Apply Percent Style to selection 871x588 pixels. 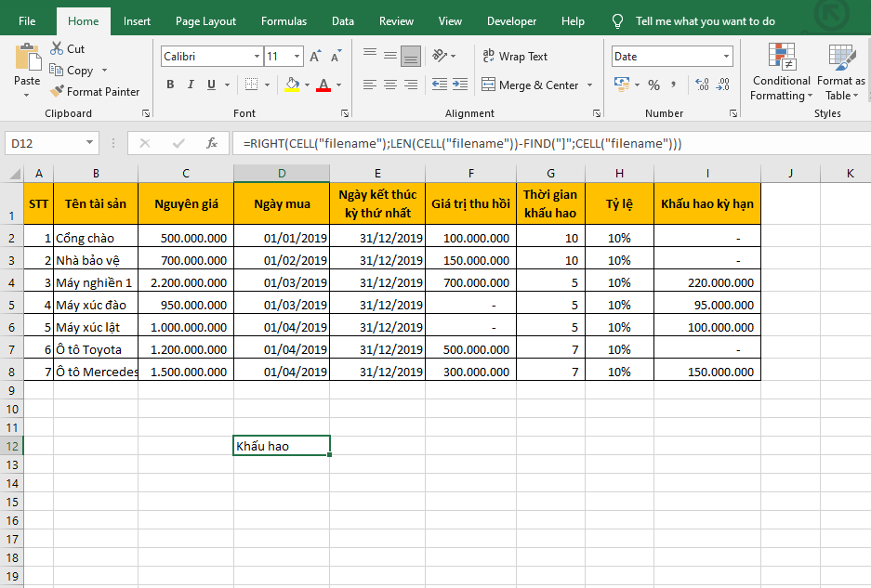[653, 85]
